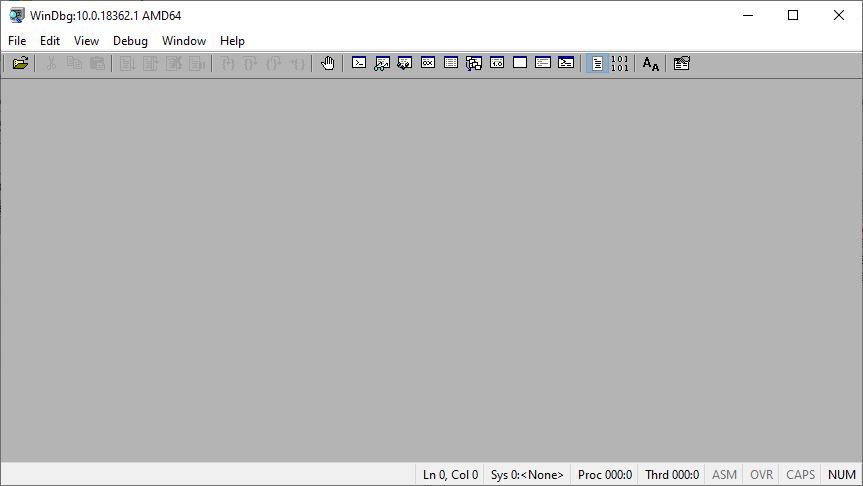This screenshot has height=486, width=863.
Task: Click the 'Thrd 000:0' status bar entry
Action: [x=672, y=474]
